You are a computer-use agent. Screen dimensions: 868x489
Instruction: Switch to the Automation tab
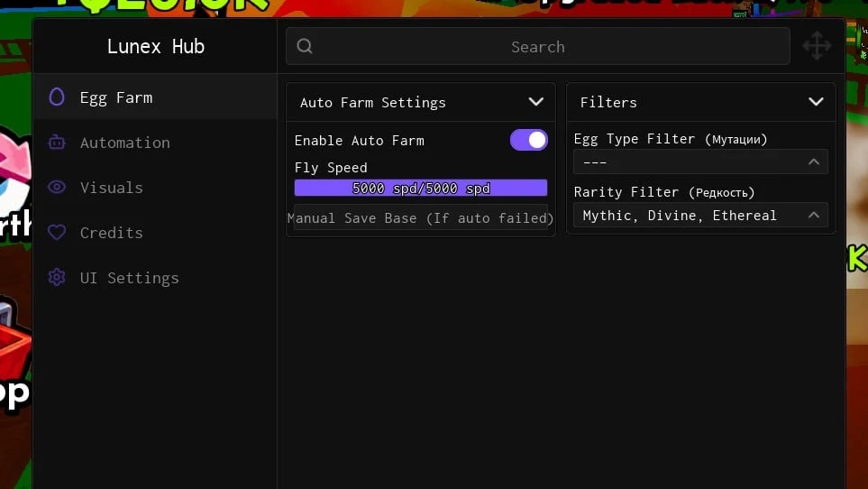pyautogui.click(x=155, y=143)
